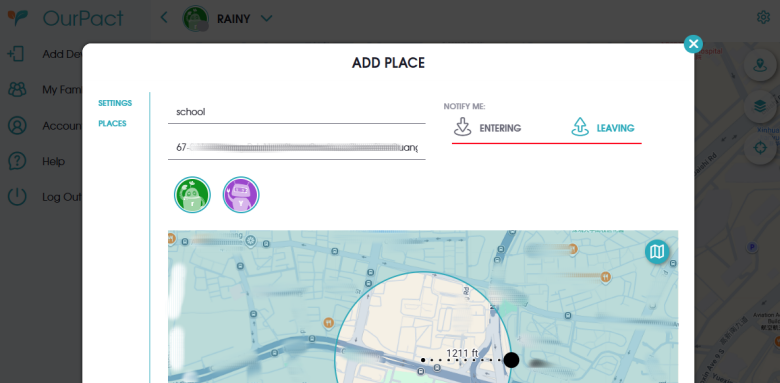The height and width of the screenshot is (383, 780).
Task: Open My Family in sidebar
Action: click(62, 90)
